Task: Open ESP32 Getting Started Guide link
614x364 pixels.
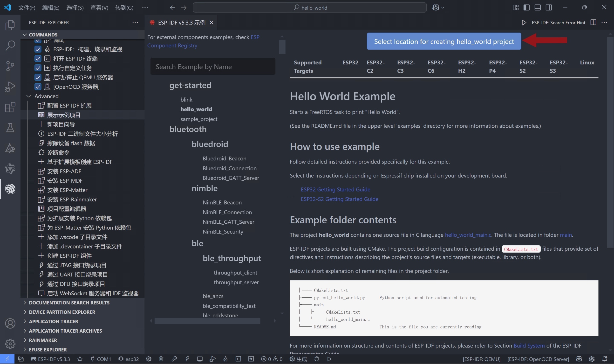Action: 335,189
